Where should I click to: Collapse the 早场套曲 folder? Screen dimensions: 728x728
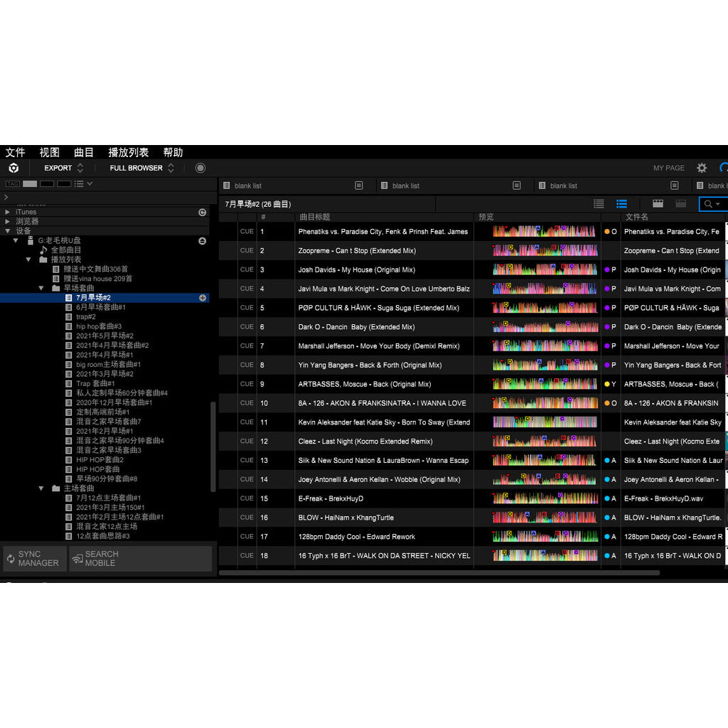click(41, 288)
